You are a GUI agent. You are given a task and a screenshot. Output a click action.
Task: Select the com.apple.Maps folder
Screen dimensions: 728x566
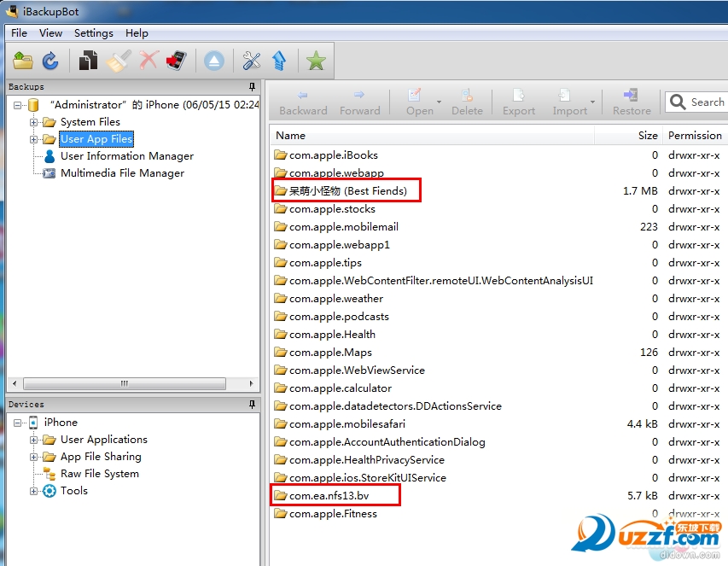coord(330,353)
